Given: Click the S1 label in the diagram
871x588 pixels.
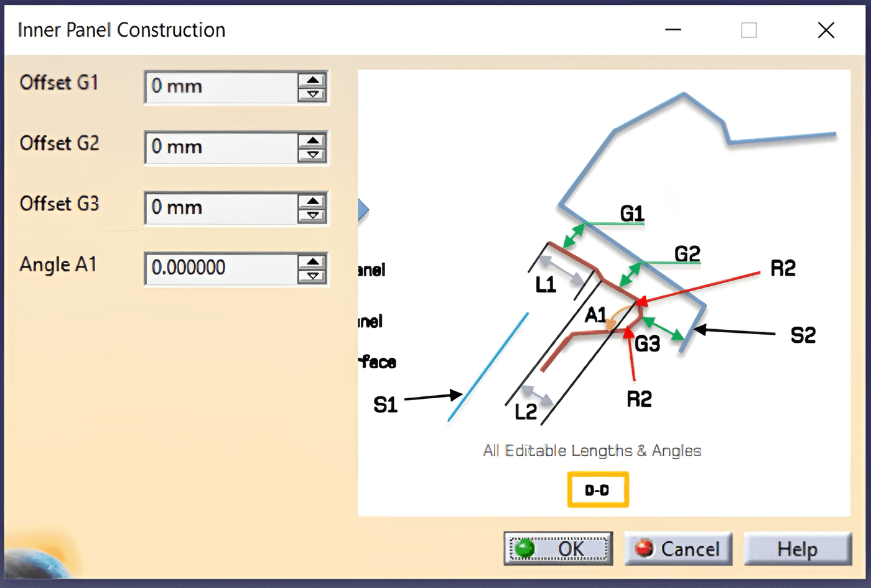Looking at the screenshot, I should [385, 405].
